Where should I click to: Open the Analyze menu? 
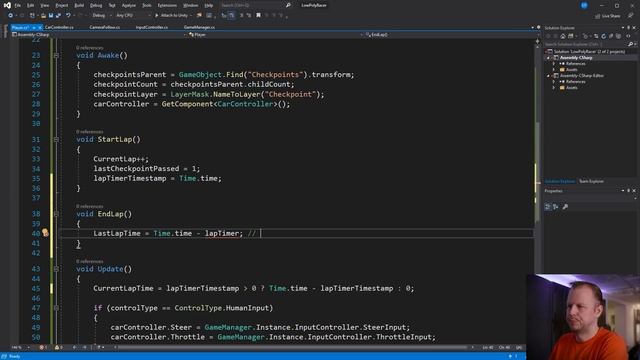(129, 5)
